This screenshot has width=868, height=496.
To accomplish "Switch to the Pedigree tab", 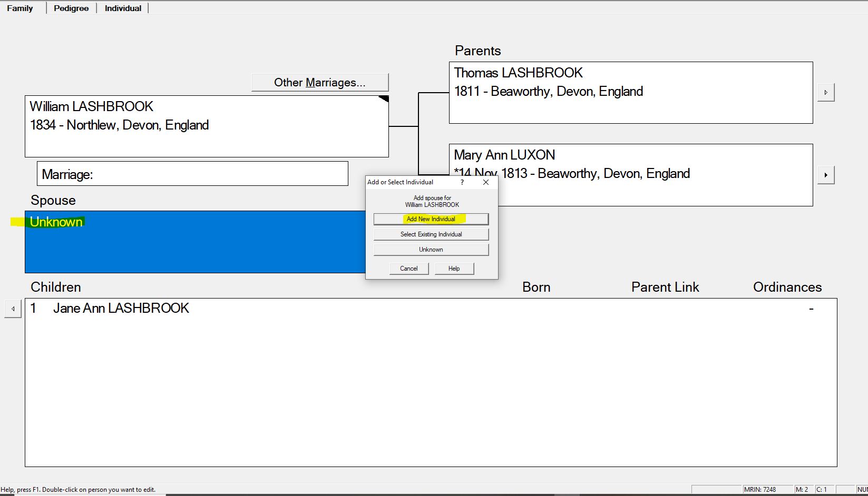I will (x=71, y=8).
